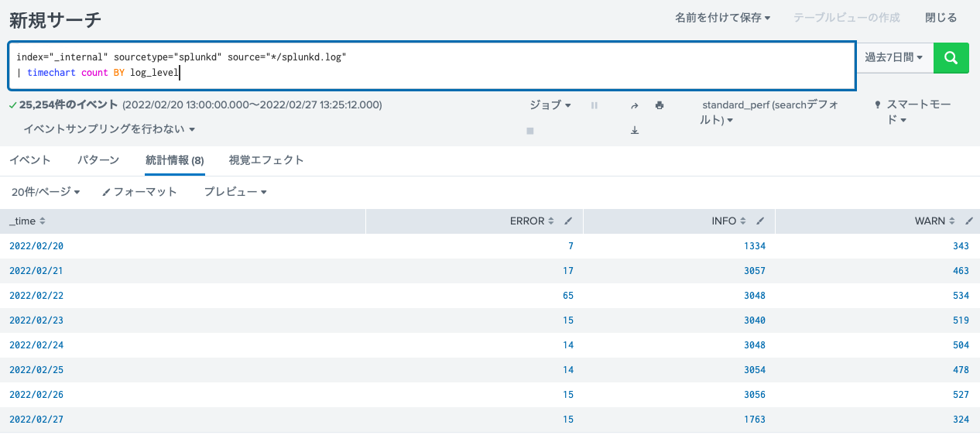Click ERROR value 65 for 2022/02/22
The width and height of the screenshot is (980, 442).
click(x=568, y=296)
